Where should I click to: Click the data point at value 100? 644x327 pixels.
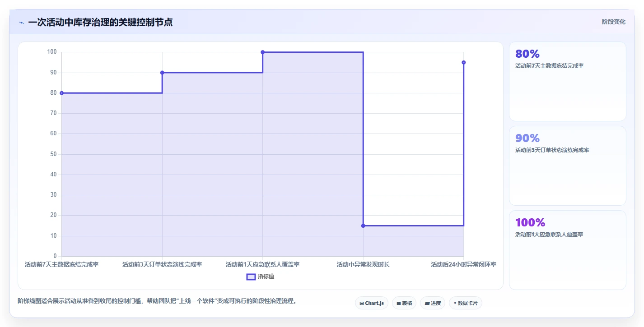pyautogui.click(x=263, y=52)
